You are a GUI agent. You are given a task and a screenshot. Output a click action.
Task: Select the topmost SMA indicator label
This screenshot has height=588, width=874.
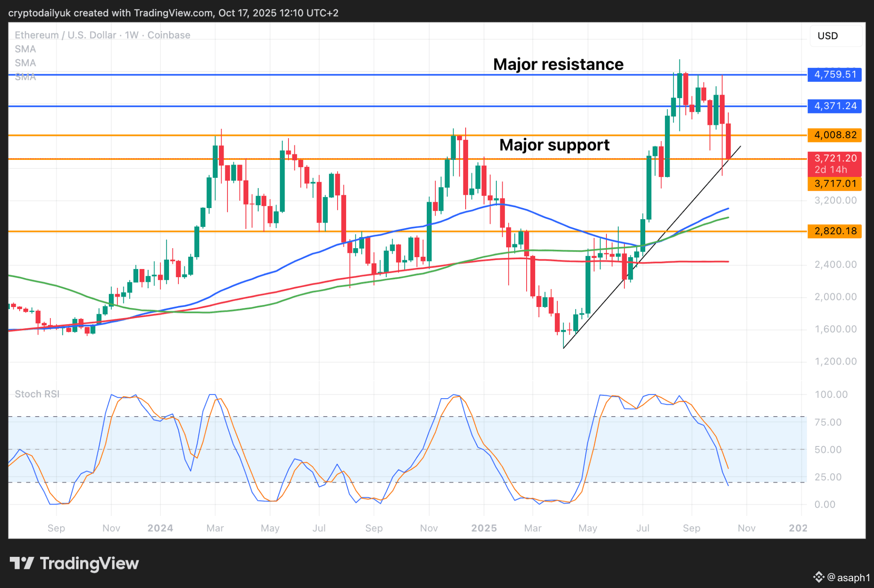pos(25,49)
